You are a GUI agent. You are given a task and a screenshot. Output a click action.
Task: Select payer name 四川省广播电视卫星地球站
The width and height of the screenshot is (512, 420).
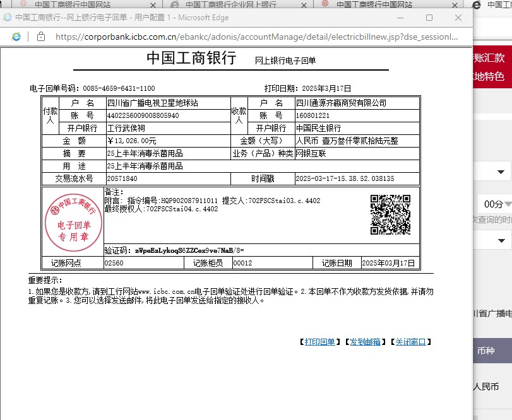153,103
